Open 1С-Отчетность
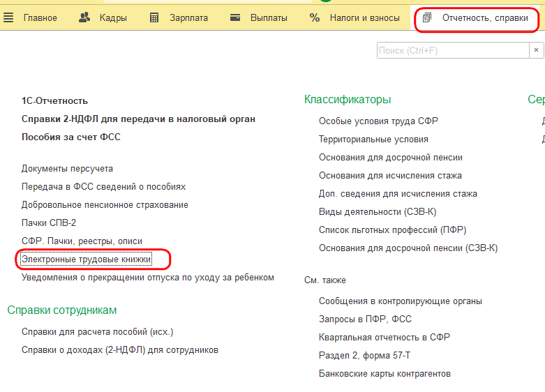 click(54, 100)
